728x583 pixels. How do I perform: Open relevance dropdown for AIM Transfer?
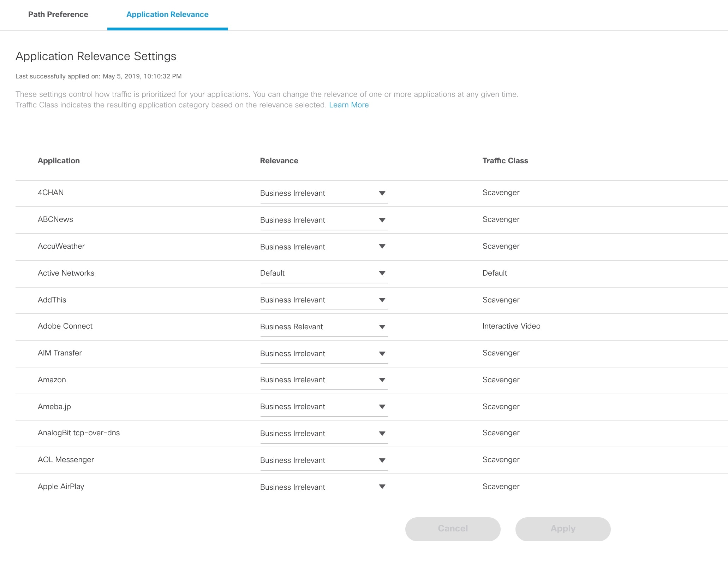click(x=324, y=354)
